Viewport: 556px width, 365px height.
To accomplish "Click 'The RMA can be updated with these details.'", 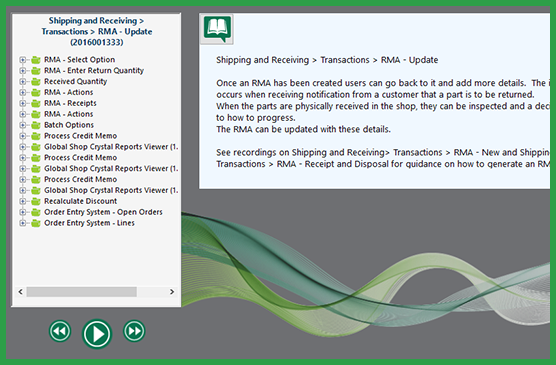I will coord(303,129).
